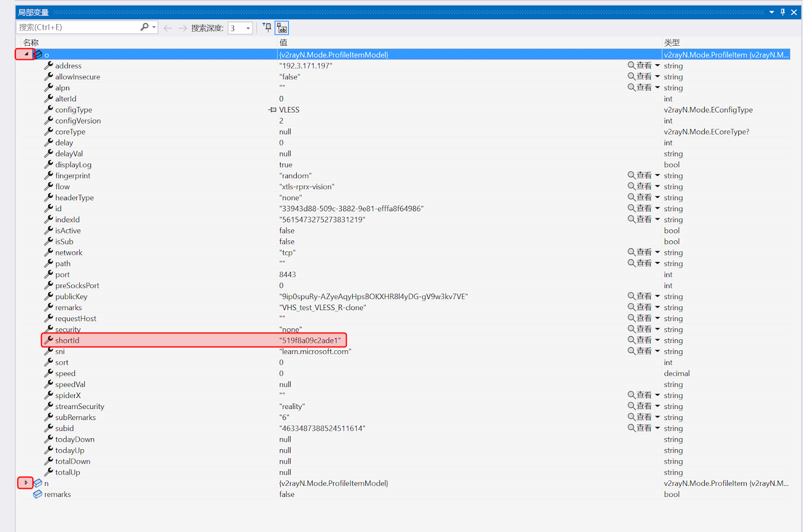Click the magnifier icon beside publicKey value
The width and height of the screenshot is (803, 532).
pos(631,296)
